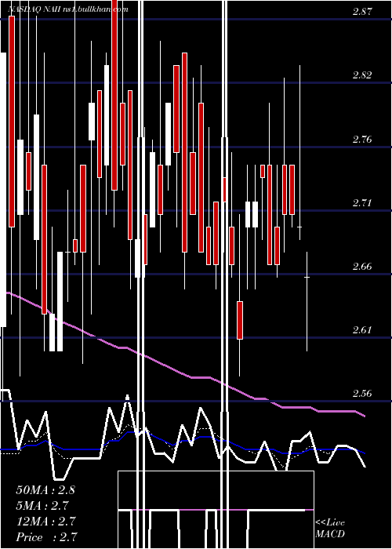Viewport: 392px width, 549px height.
Task: Click the 2.82 price axis label
Action: (362, 75)
